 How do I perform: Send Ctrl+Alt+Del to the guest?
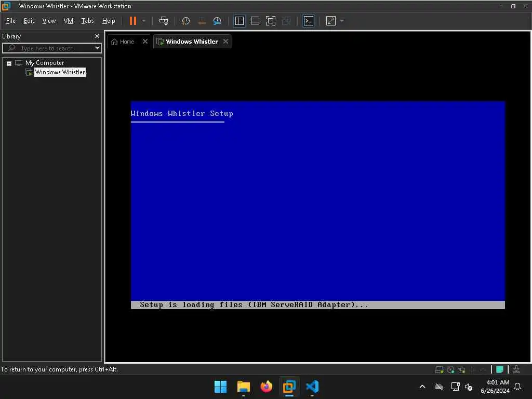(x=164, y=21)
